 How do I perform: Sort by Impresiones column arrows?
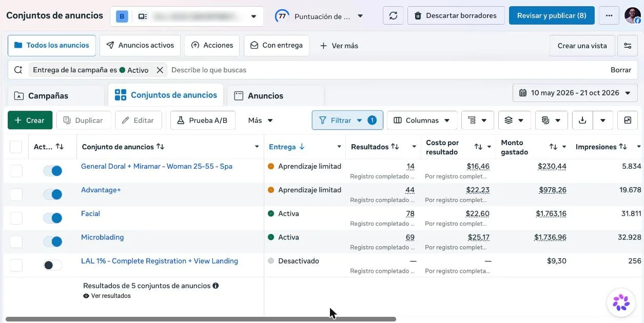(x=623, y=147)
